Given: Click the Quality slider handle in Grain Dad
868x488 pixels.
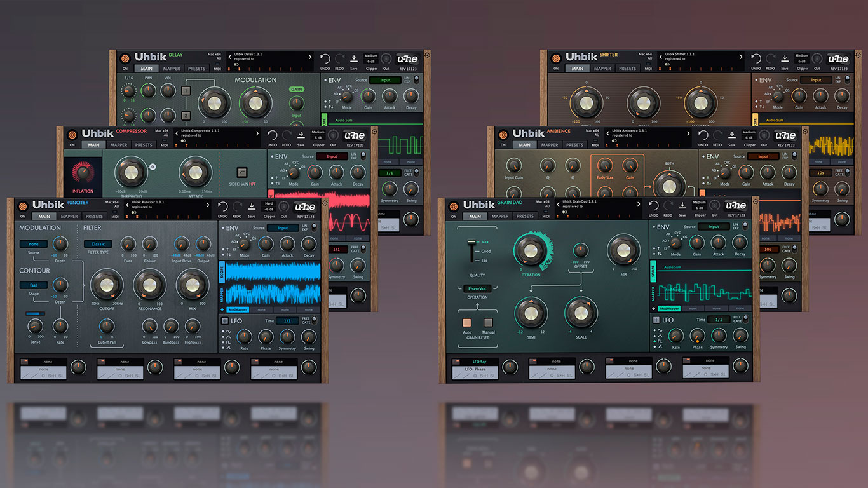Looking at the screenshot, I should click(x=471, y=242).
